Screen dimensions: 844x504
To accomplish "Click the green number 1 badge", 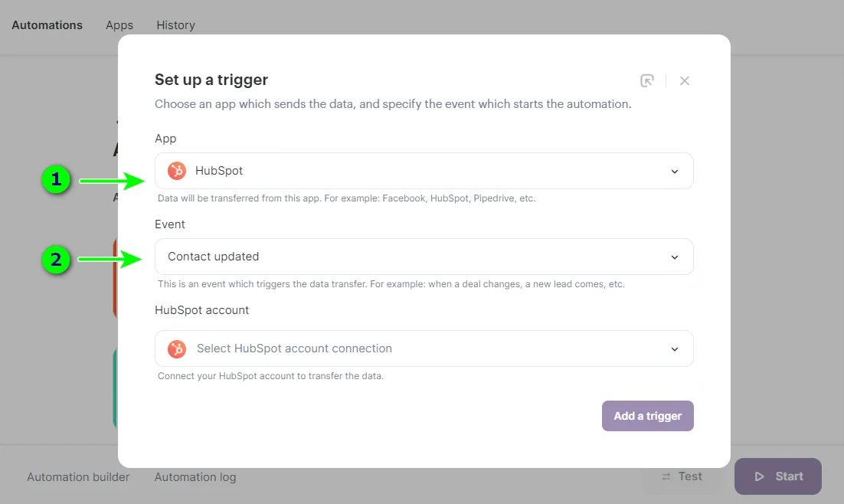I will tap(56, 180).
